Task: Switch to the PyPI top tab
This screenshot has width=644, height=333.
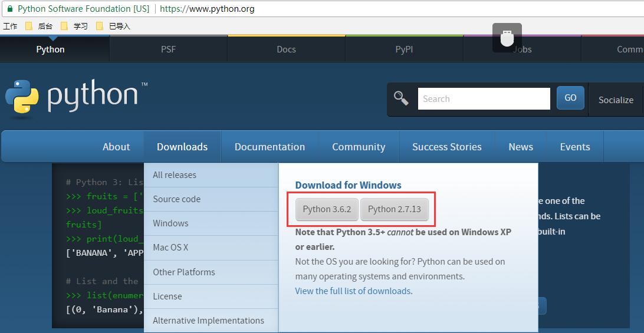Action: (404, 50)
